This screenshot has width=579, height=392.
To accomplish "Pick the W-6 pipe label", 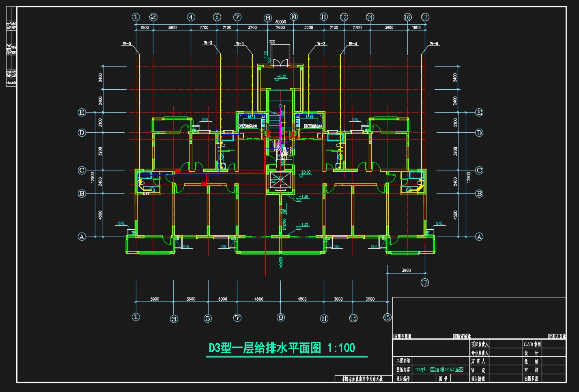I will [x=434, y=43].
